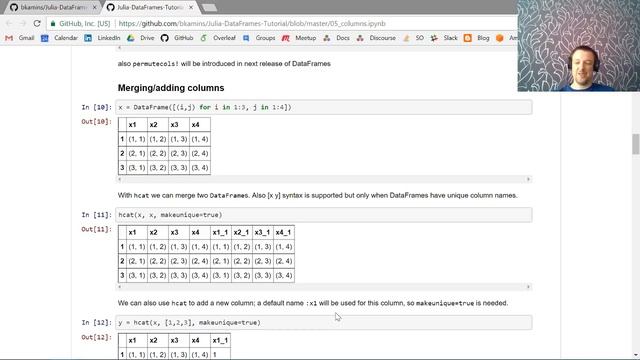
Task: Click the x1_1 header in Out[12] table
Action: (x=220, y=340)
